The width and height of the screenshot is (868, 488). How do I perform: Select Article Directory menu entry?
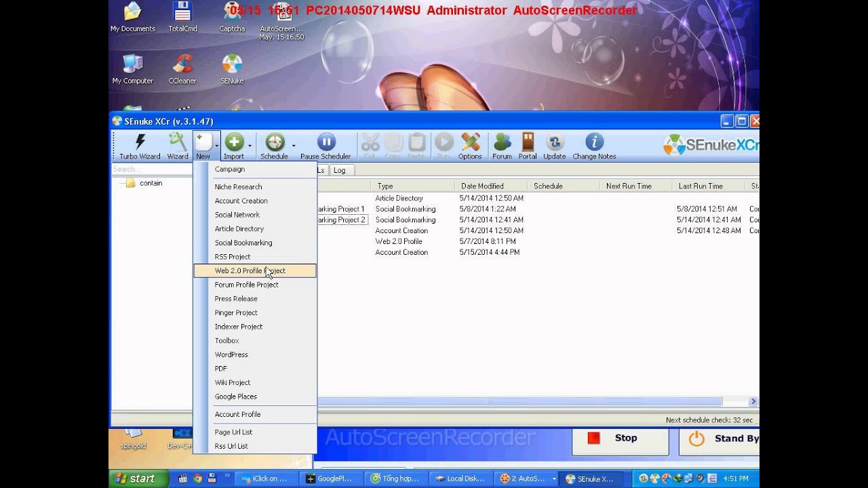[x=255, y=229]
